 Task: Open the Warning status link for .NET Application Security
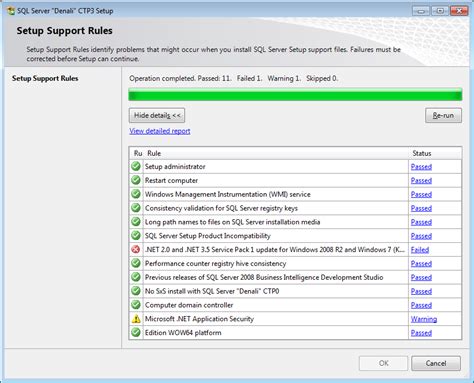(424, 319)
